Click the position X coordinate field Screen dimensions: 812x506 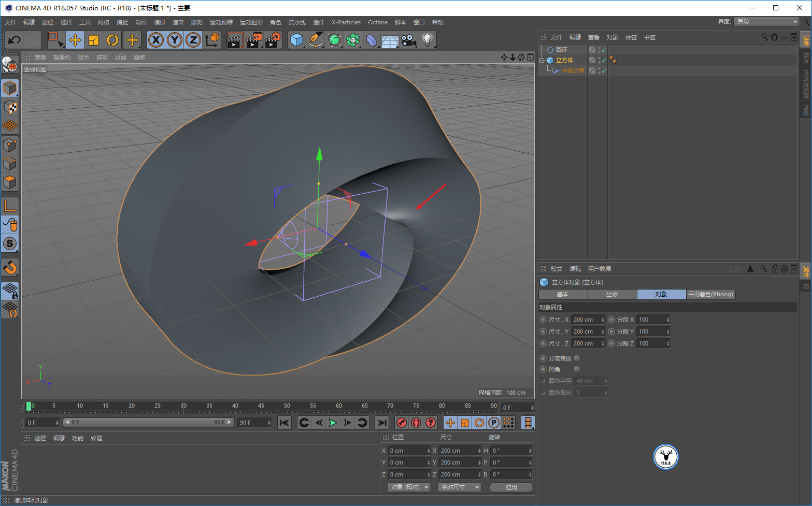tap(409, 451)
